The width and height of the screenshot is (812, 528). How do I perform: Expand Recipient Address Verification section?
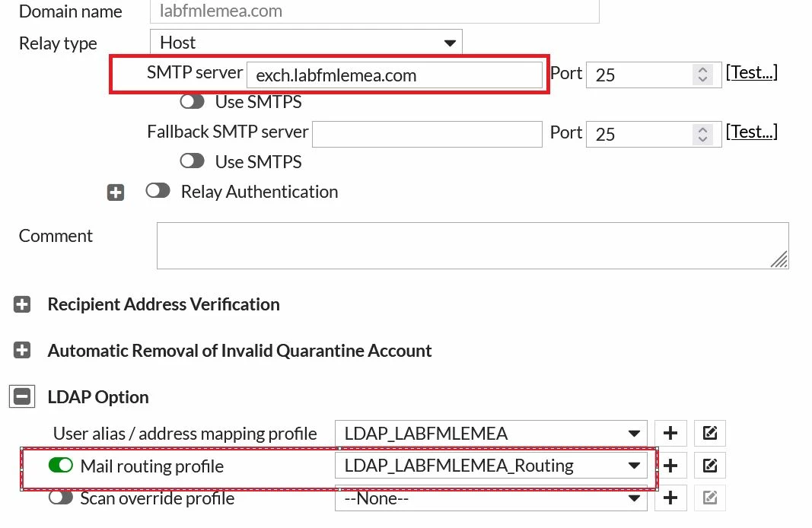click(x=22, y=304)
